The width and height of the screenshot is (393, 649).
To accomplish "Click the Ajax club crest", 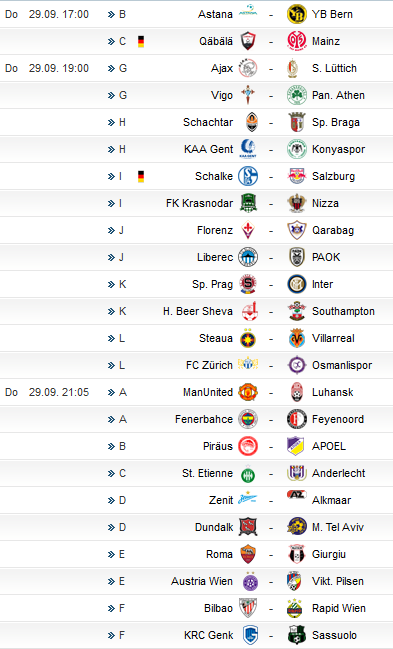I will [x=248, y=68].
